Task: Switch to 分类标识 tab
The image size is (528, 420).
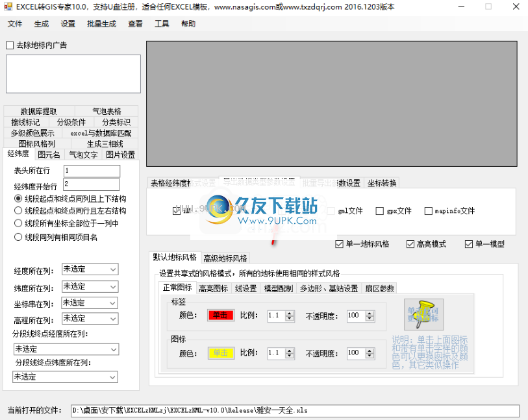Action: point(116,122)
